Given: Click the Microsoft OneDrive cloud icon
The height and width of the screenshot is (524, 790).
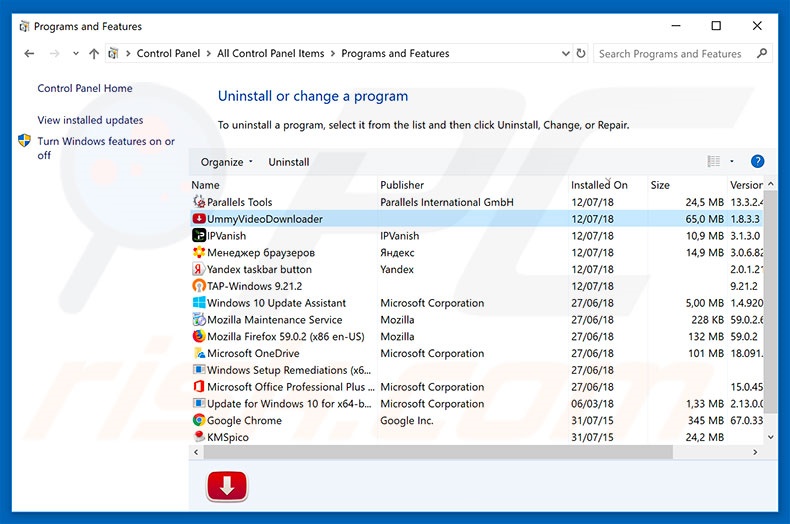Looking at the screenshot, I should (199, 354).
